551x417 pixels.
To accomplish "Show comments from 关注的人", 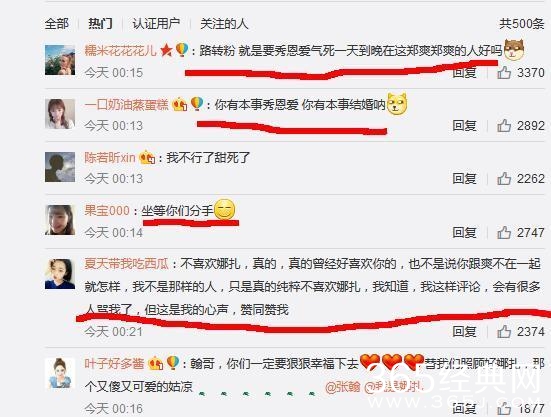I will tap(224, 24).
